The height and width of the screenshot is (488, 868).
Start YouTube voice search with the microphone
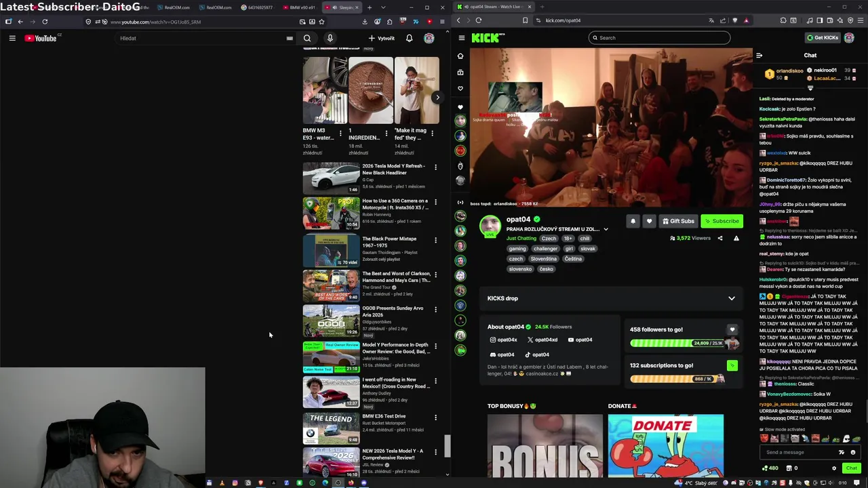tap(330, 38)
